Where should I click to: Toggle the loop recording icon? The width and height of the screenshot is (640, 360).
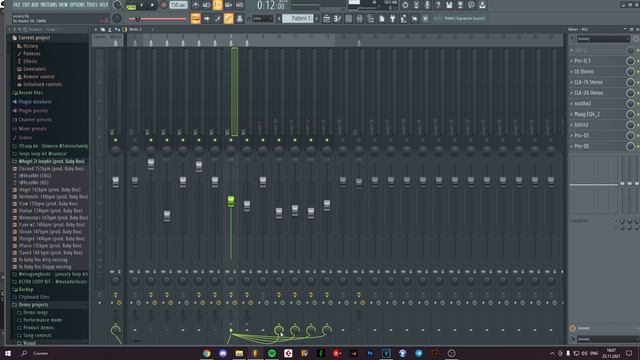tap(239, 5)
